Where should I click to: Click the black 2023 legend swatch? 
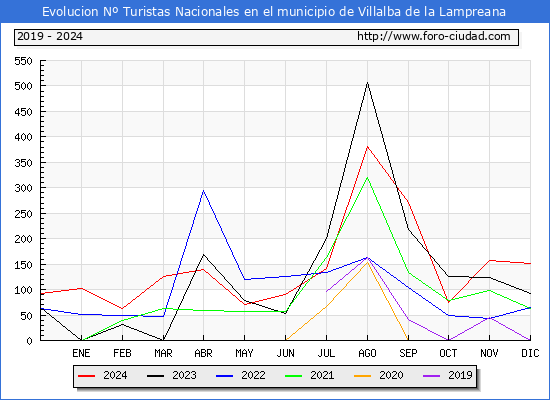click(155, 376)
